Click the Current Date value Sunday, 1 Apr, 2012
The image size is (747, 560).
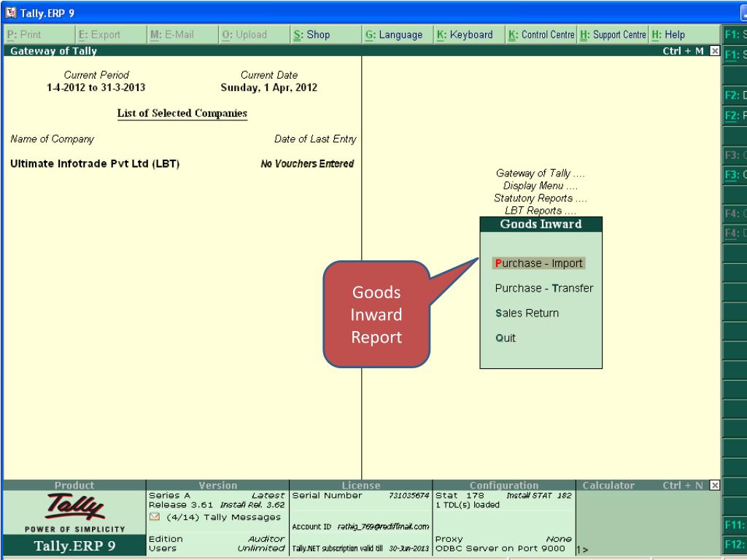268,87
